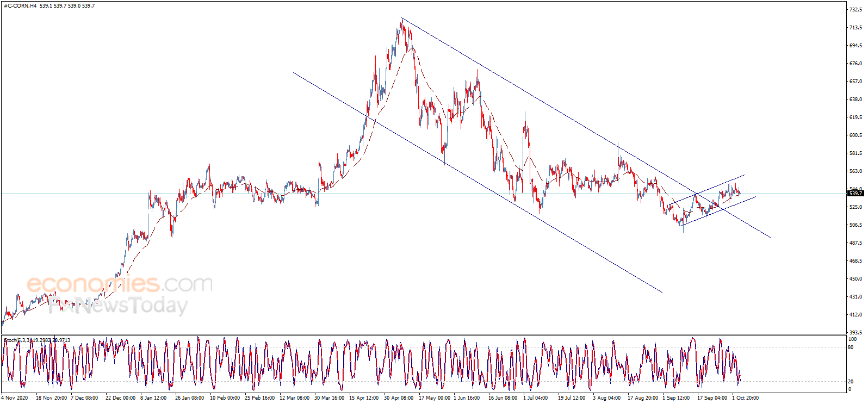This screenshot has height=404, width=868.
Task: Click the 10 Feb 00:00 time label
Action: [x=225, y=397]
